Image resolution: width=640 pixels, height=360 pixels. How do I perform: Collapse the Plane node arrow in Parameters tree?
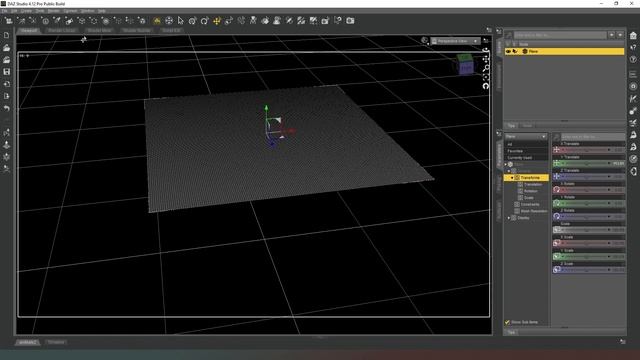pyautogui.click(x=506, y=164)
